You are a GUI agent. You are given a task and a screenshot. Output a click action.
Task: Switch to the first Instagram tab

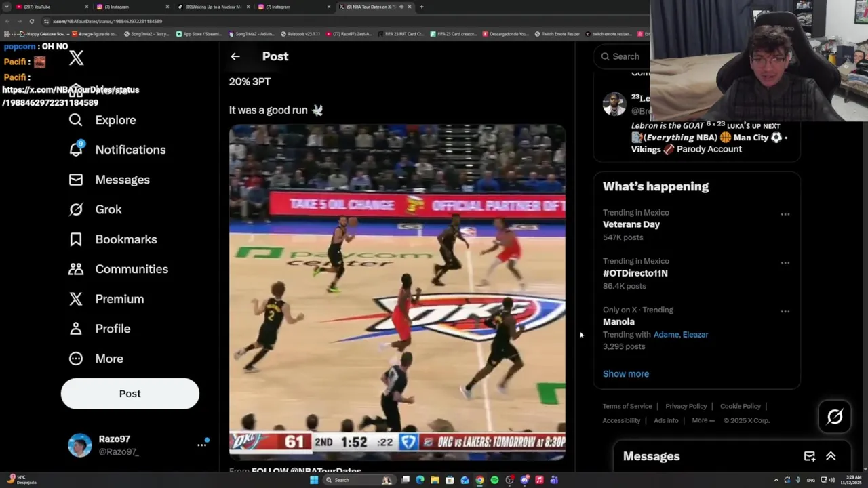tap(133, 7)
